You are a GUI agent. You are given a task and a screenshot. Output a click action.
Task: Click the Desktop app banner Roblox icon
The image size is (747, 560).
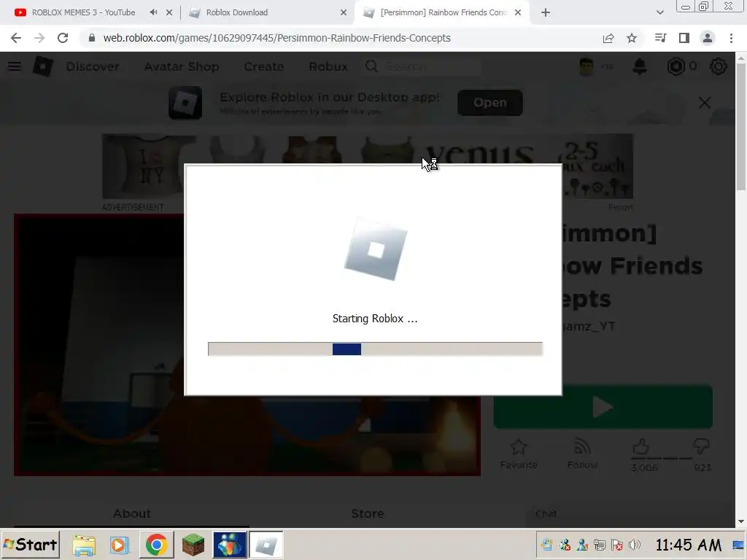(185, 102)
